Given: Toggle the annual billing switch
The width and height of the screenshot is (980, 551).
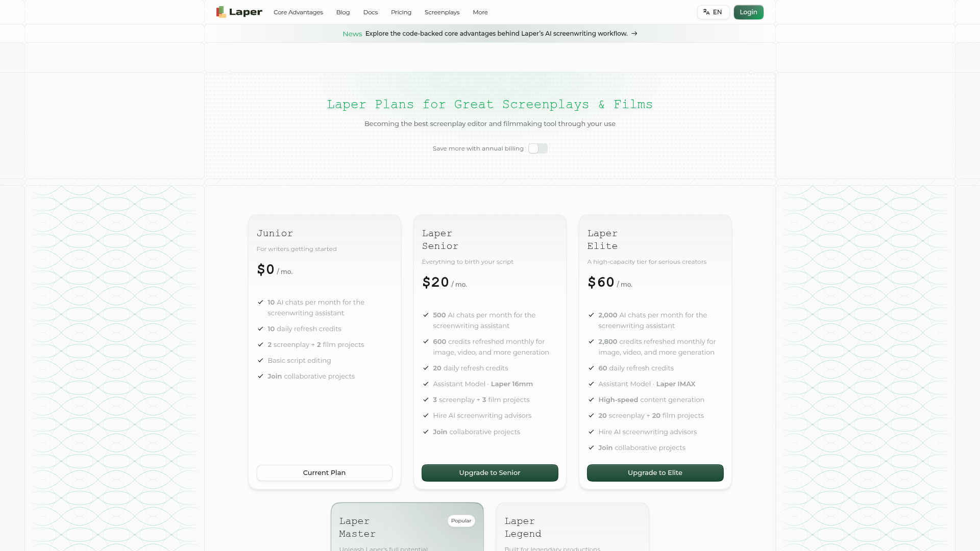Looking at the screenshot, I should [x=538, y=148].
